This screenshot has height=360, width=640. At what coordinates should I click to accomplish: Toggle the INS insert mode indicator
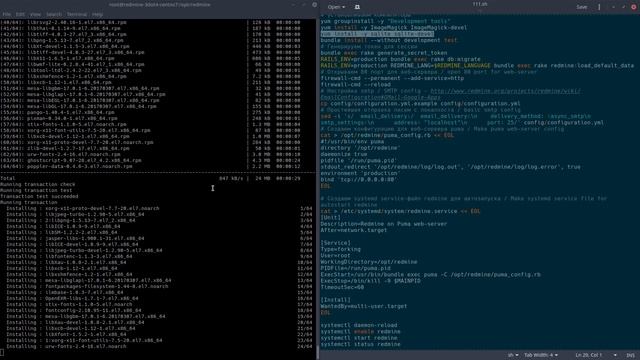click(x=630, y=355)
